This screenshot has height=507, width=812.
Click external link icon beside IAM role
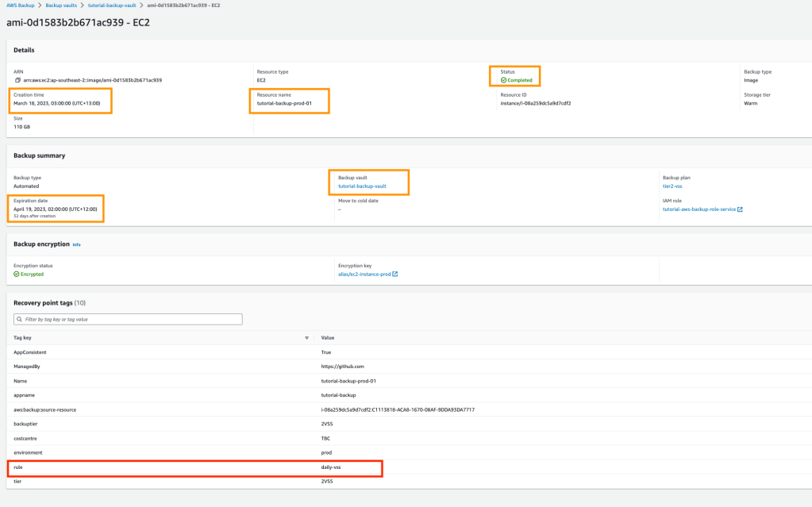click(x=740, y=209)
